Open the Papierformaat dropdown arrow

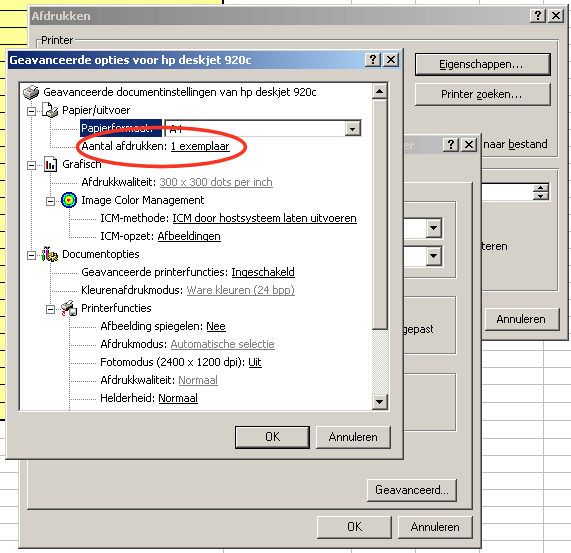click(x=353, y=129)
